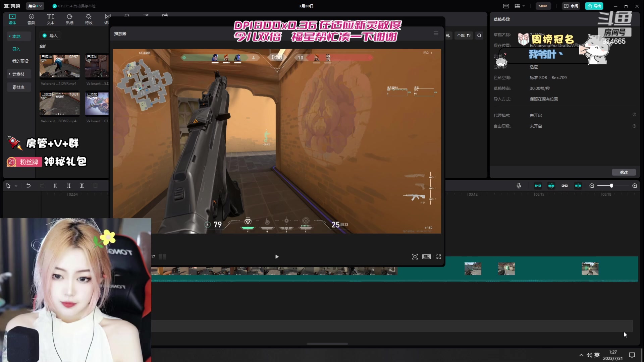Toggle auto snapping

(551, 186)
